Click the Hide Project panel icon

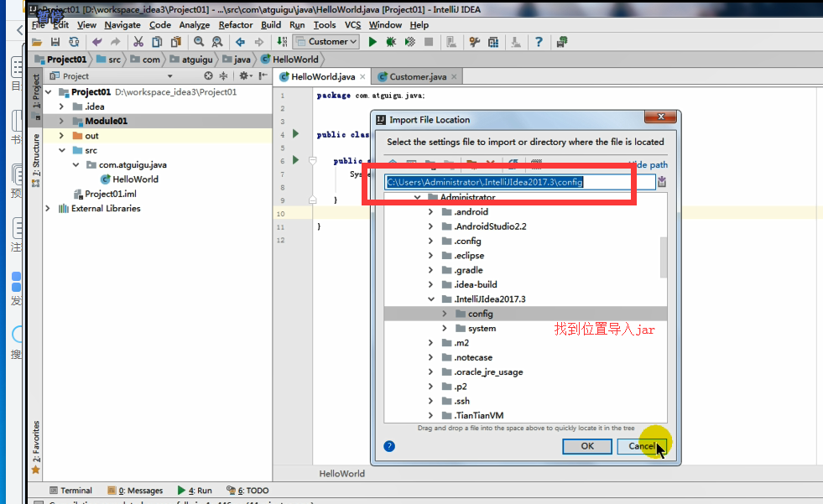click(x=263, y=76)
